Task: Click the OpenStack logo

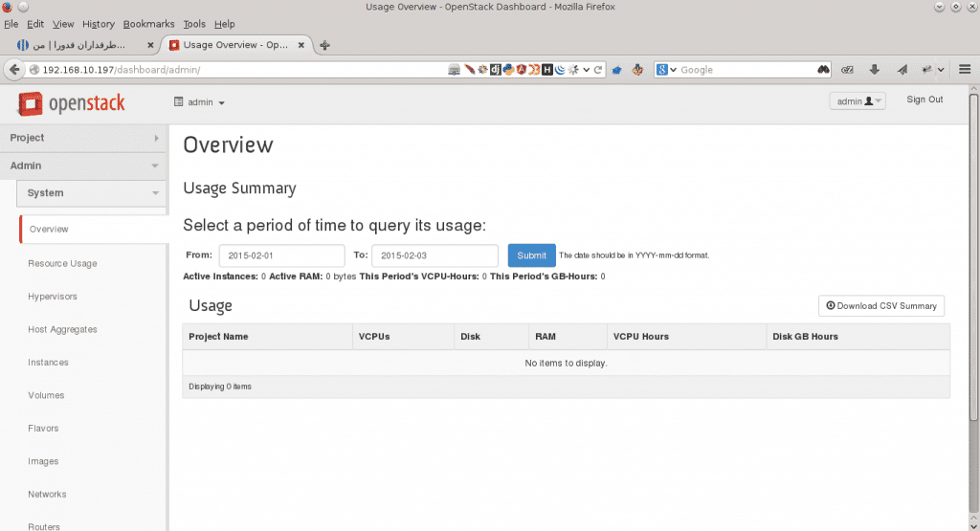Action: pos(71,103)
